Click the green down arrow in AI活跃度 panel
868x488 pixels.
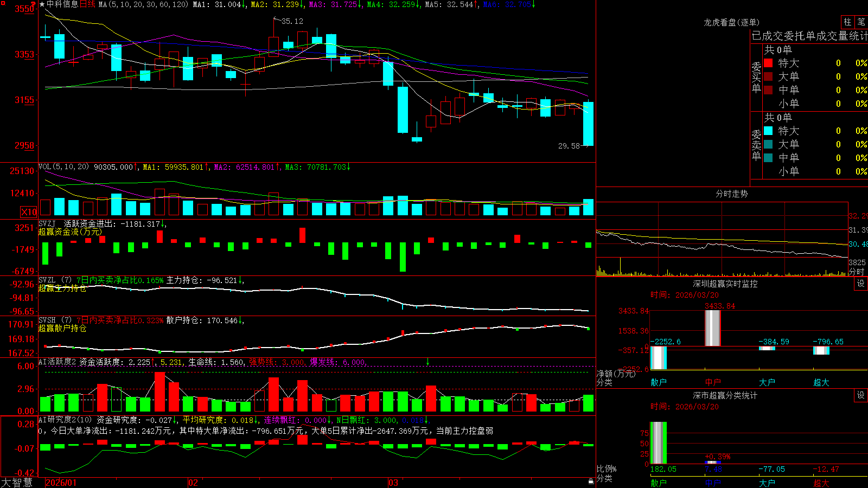click(427, 362)
